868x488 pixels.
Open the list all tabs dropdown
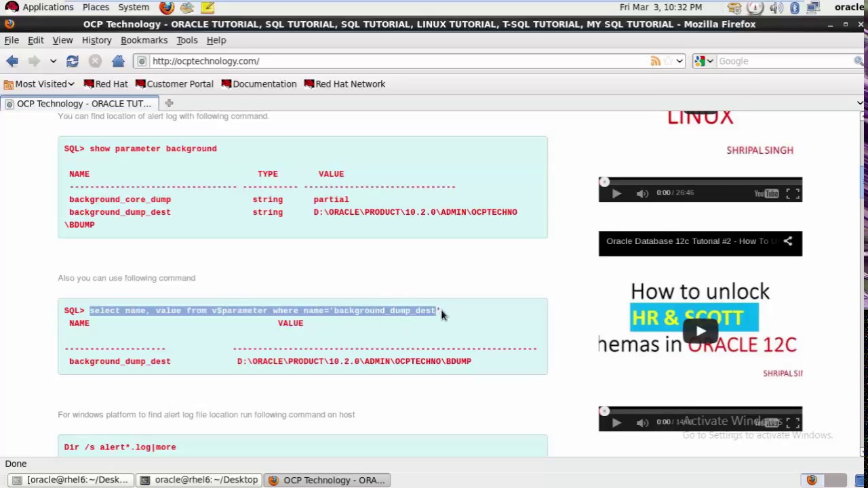tap(860, 103)
